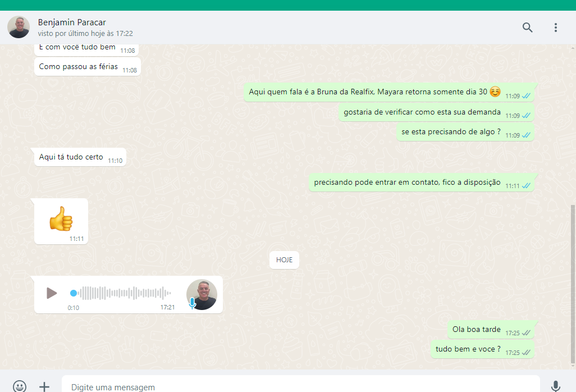Click the blue mic icon on voice message

(192, 304)
